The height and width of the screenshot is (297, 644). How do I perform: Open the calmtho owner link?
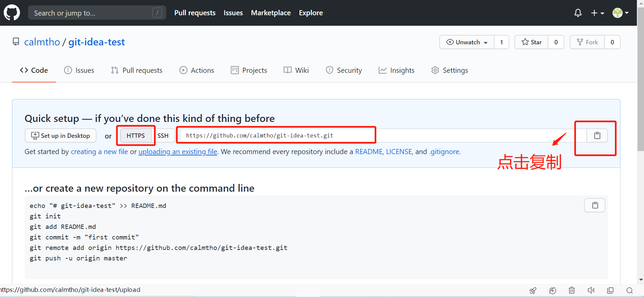42,42
